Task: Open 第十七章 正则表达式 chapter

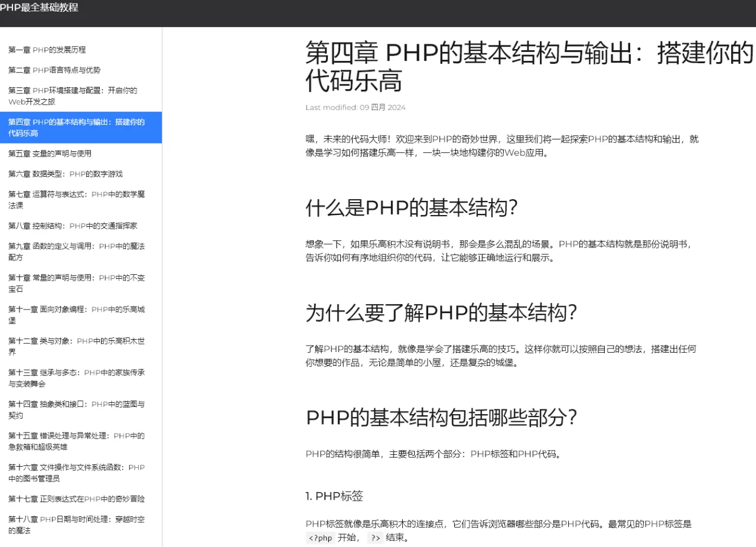Action: 76,499
